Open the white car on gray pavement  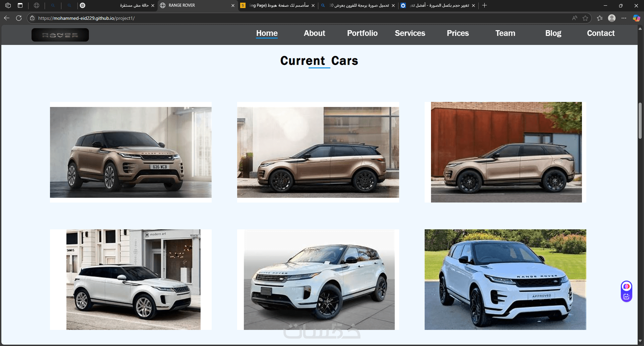[x=318, y=280]
